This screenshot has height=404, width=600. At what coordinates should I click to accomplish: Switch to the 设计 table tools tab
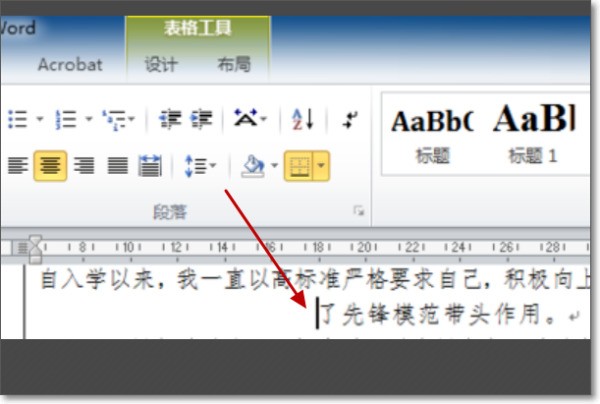coord(160,65)
